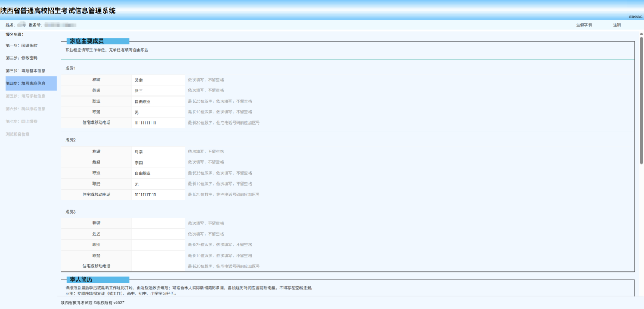
Task: Focus 成员2 职务 input field
Action: 158,184
